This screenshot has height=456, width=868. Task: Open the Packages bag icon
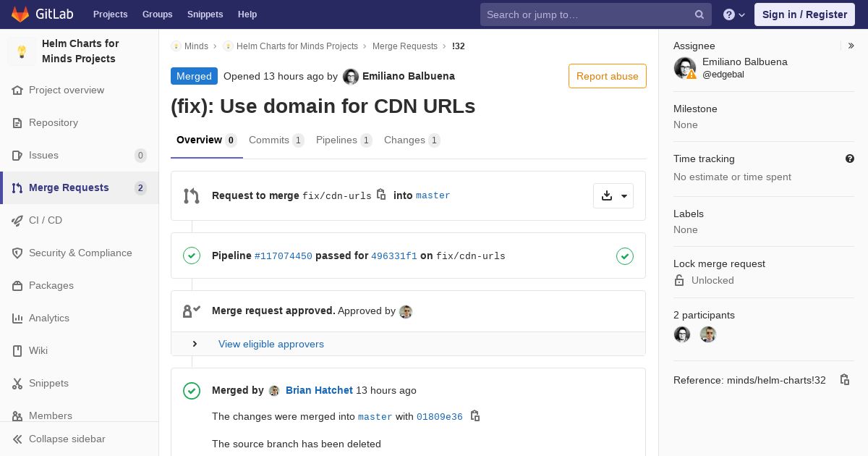coord(17,286)
